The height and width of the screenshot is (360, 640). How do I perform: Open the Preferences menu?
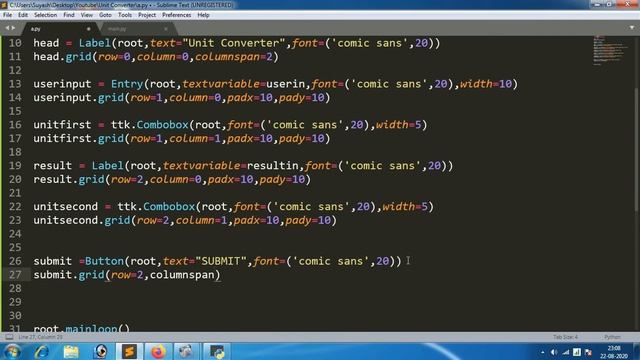click(176, 15)
